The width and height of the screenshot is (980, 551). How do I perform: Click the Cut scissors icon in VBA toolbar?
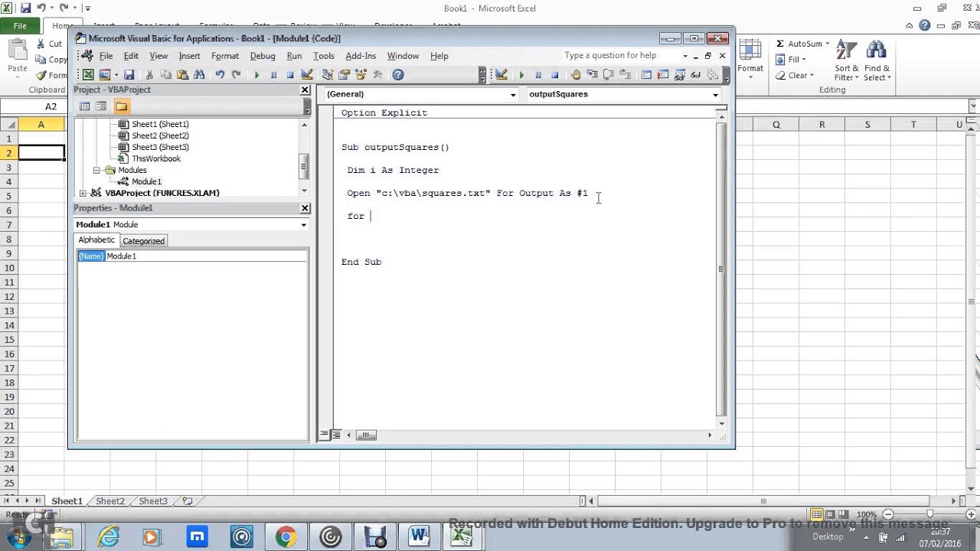[x=149, y=75]
